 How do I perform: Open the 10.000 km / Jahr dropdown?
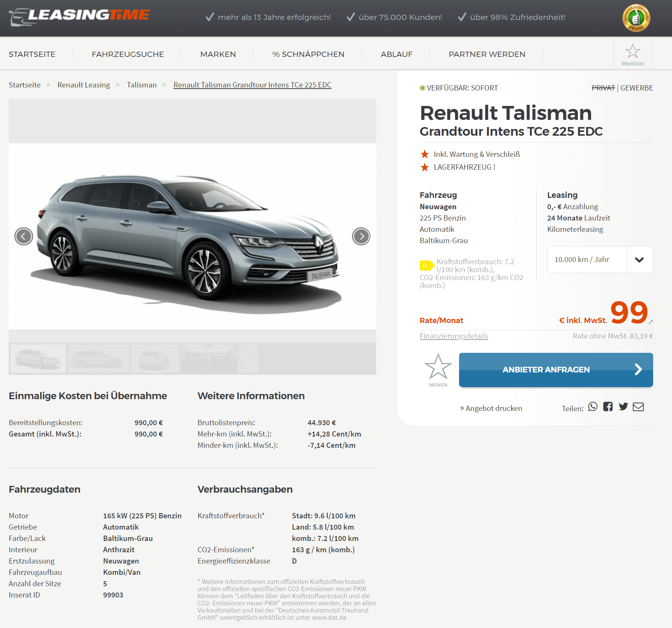600,259
